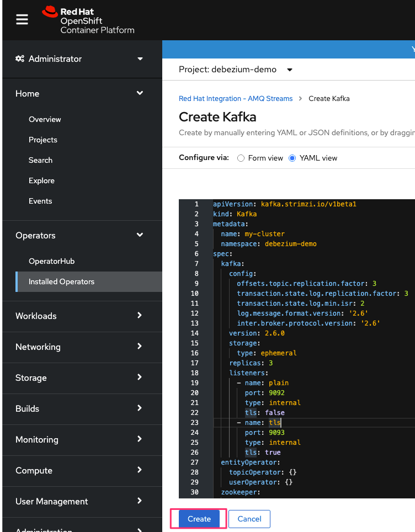Screen dimensions: 415x532
Task: Click the name: plain listener line
Action: click(263, 382)
